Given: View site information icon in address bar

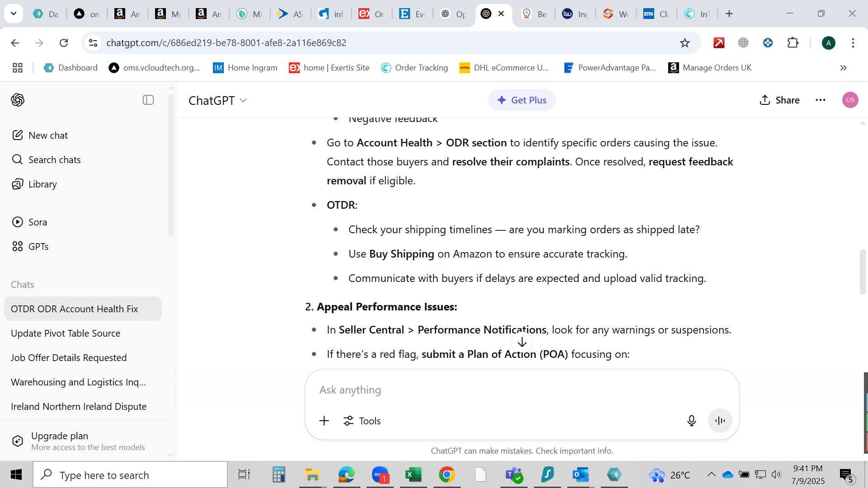Looking at the screenshot, I should point(93,42).
